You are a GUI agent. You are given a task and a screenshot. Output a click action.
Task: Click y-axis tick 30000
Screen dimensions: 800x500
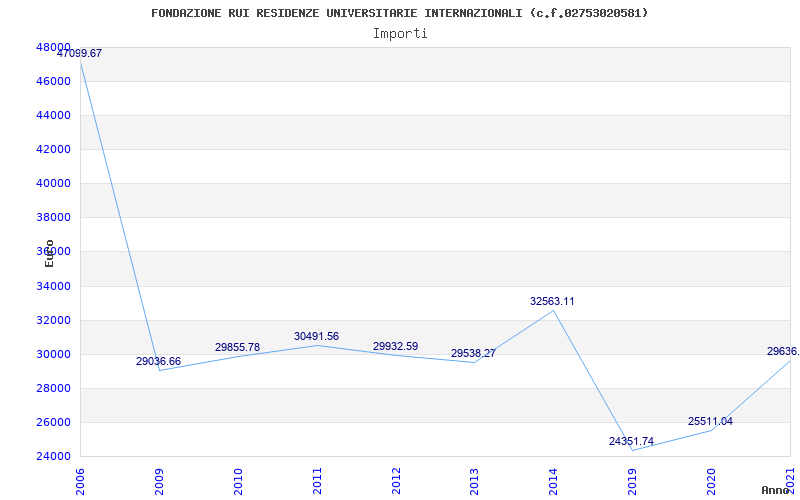click(53, 355)
